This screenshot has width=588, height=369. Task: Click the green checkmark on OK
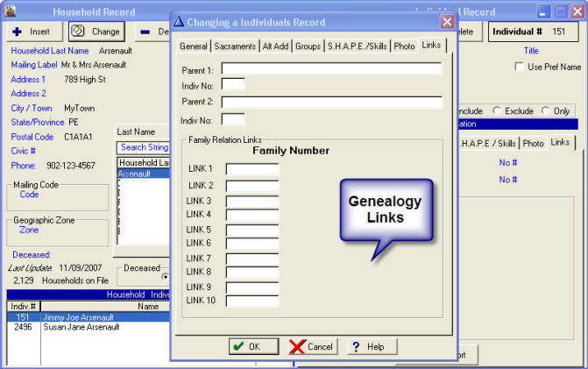[x=238, y=346]
